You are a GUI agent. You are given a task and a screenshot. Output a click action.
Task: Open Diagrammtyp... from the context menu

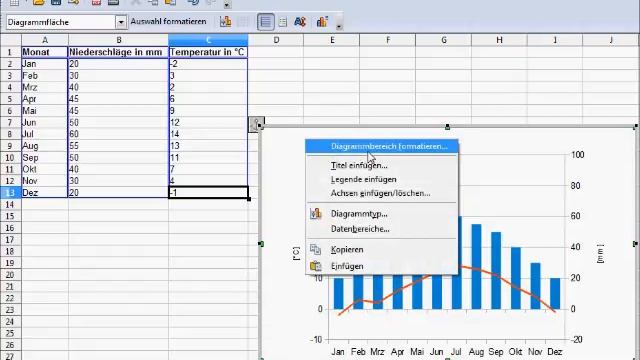click(382, 213)
